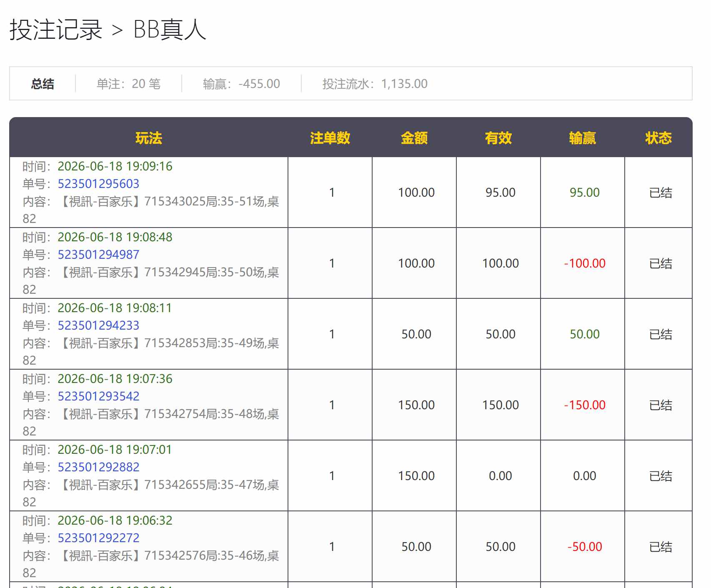Select timestamp 2026-06-18 19:09:16
Viewport: 711px width, 588px height.
pos(115,166)
